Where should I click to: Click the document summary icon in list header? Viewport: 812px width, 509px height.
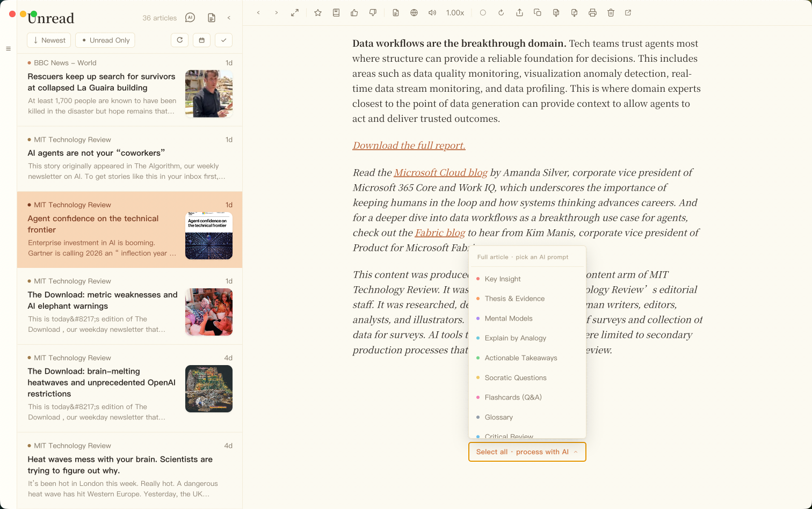point(212,18)
